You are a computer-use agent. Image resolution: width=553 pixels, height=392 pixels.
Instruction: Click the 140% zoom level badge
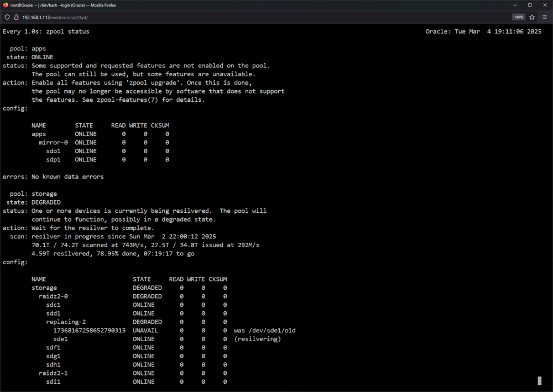point(519,17)
